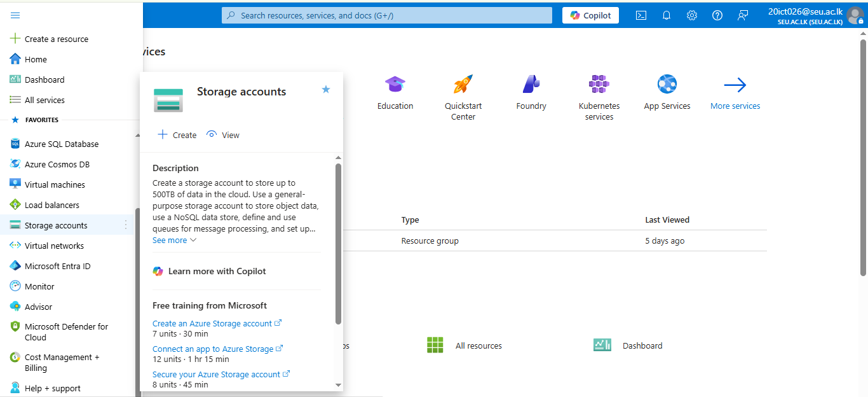Click the Resource group cell
Viewport: 868px width, 397px height.
tap(430, 241)
